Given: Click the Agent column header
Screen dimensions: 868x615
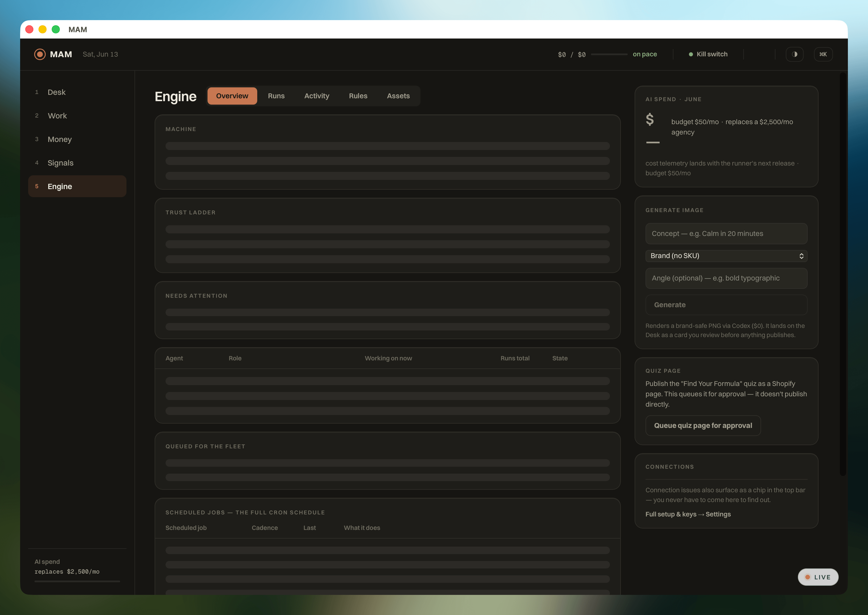Looking at the screenshot, I should 174,358.
